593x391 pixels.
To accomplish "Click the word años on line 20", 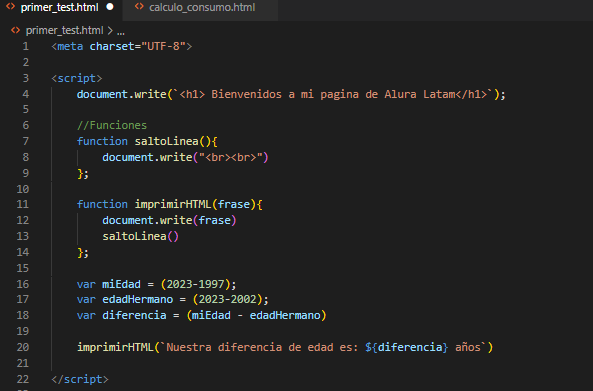I will [467, 347].
